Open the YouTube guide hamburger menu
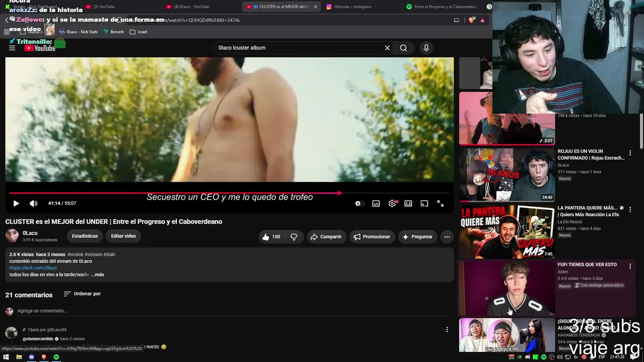 click(12, 48)
